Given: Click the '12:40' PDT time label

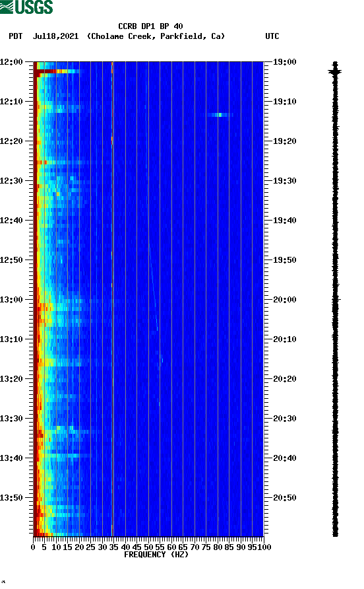Looking at the screenshot, I should (x=11, y=221).
